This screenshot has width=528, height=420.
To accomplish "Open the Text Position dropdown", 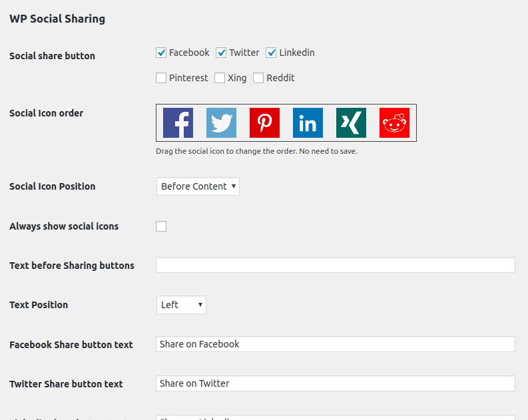I will click(x=181, y=305).
